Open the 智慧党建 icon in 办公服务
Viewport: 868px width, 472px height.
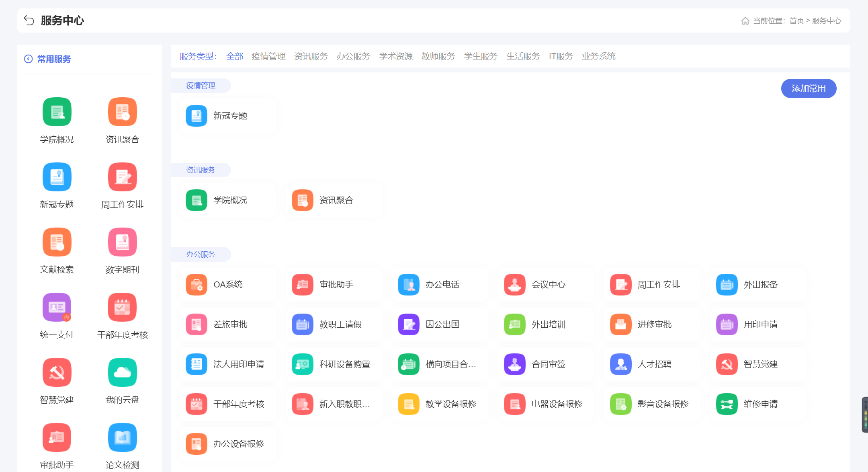(x=727, y=364)
